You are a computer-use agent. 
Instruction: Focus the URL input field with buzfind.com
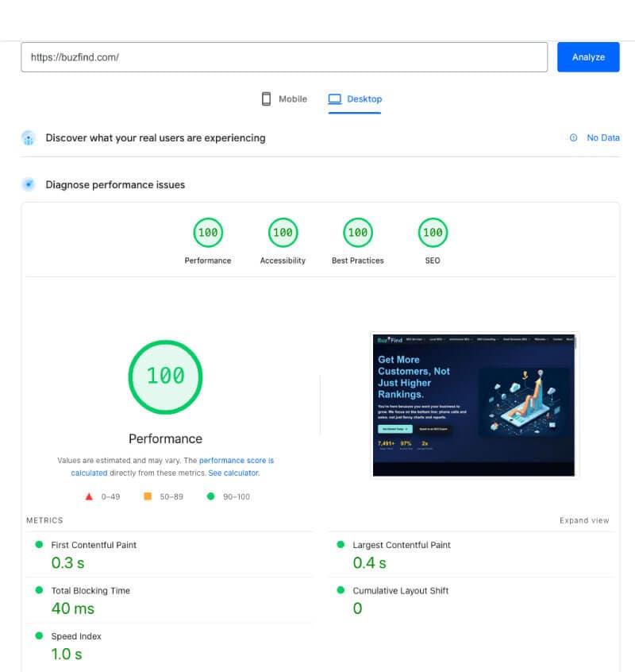[284, 57]
